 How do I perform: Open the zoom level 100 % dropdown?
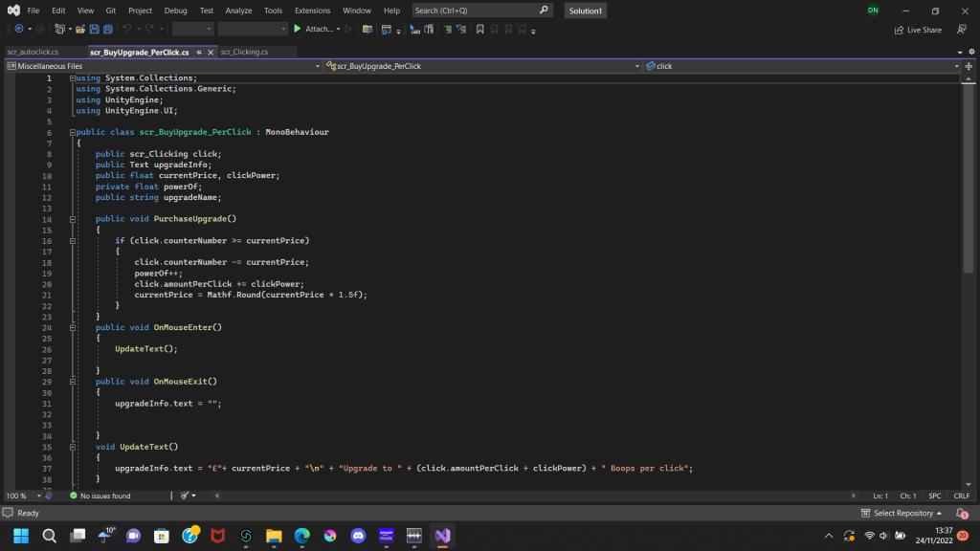[39, 496]
